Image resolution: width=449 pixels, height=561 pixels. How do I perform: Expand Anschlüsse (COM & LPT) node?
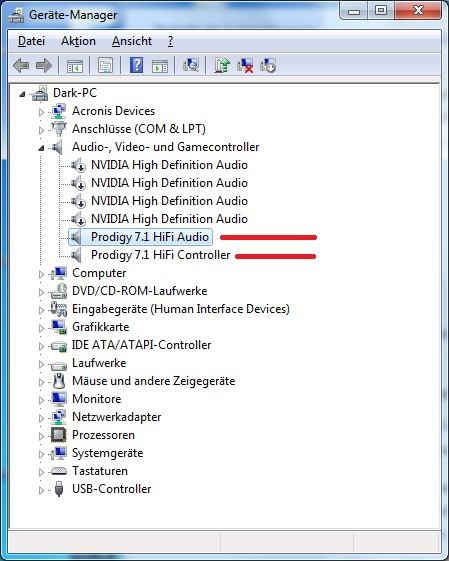coord(41,130)
